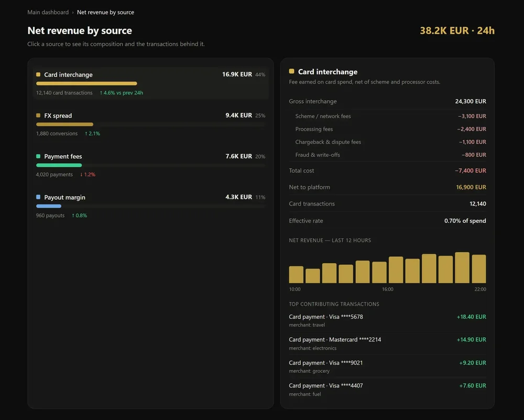Screen dimensions: 524x420
Task: Click 'Effective rate' row label
Action: tap(306, 220)
